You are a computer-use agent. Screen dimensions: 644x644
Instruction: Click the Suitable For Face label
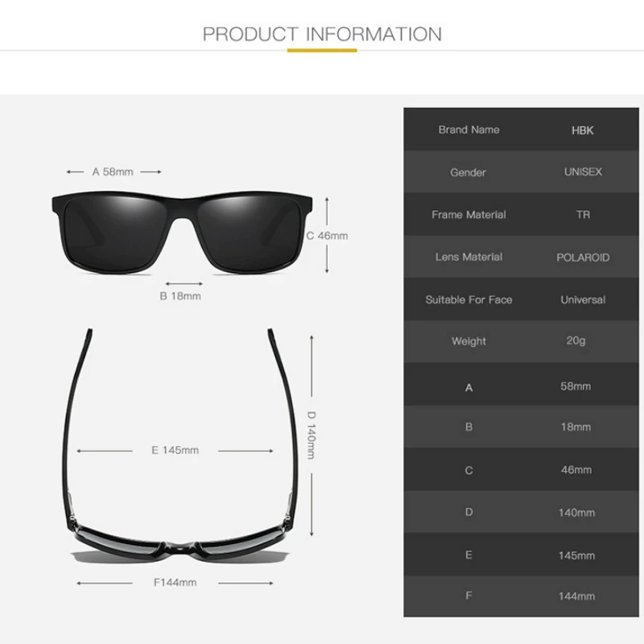click(469, 299)
